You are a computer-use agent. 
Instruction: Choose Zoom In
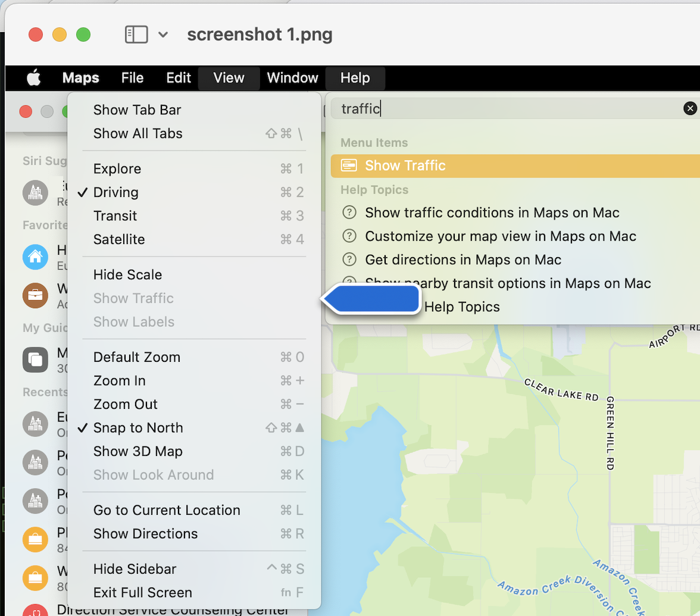(194, 381)
